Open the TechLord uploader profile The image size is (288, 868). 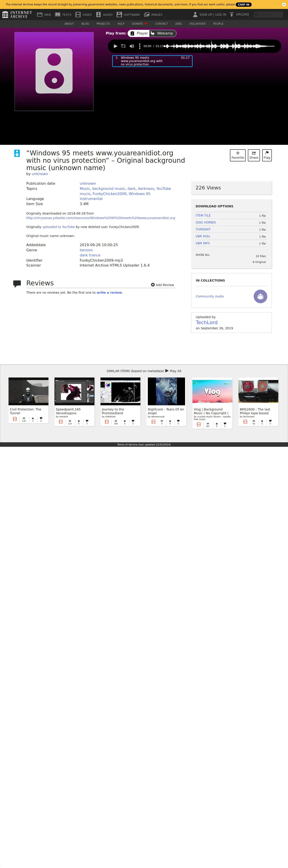coord(206,322)
